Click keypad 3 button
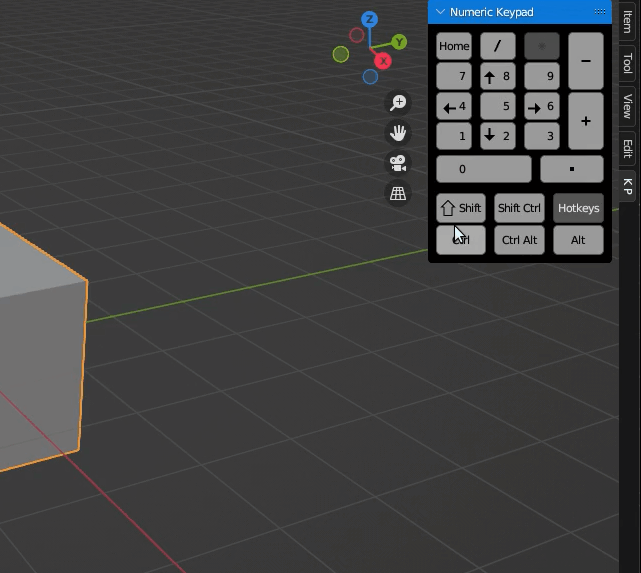This screenshot has height=573, width=641. (542, 136)
